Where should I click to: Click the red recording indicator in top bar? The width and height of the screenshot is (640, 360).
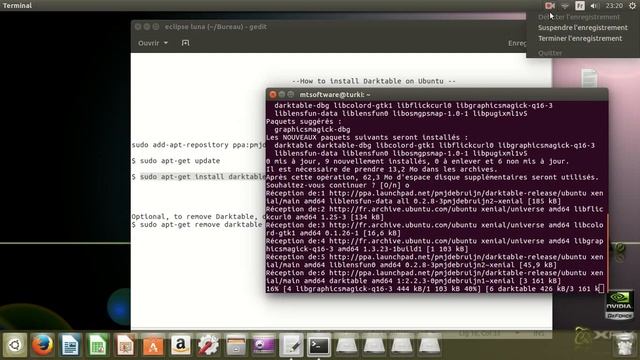[549, 5]
